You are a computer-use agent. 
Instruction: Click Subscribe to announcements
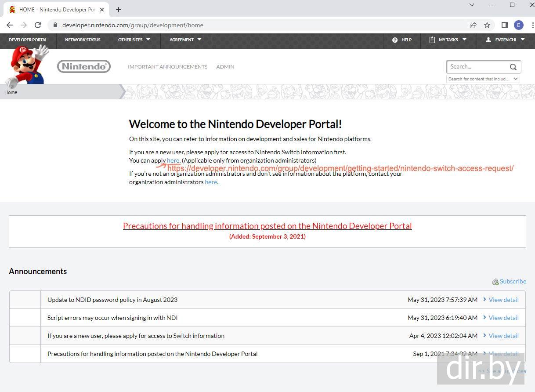point(512,281)
